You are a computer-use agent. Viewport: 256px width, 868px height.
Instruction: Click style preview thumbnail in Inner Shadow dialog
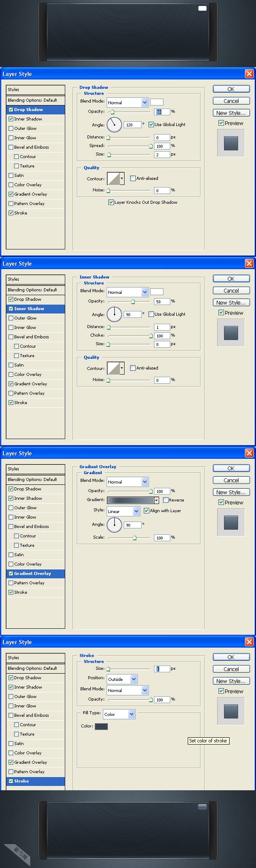tap(231, 333)
